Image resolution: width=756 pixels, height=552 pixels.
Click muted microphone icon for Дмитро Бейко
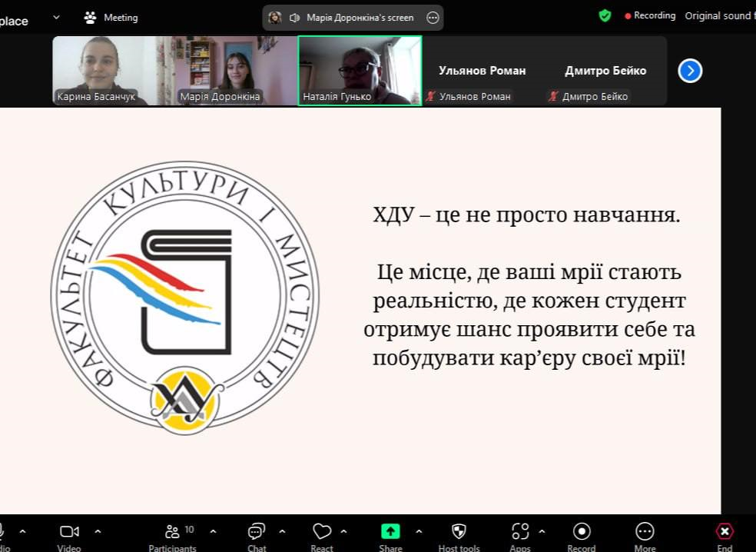pyautogui.click(x=553, y=97)
